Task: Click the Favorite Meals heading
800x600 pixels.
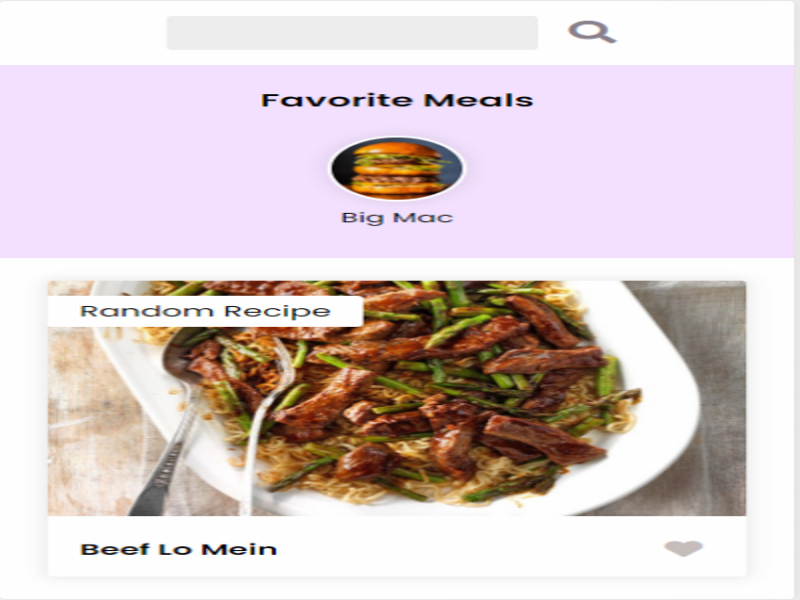Action: pos(397,100)
